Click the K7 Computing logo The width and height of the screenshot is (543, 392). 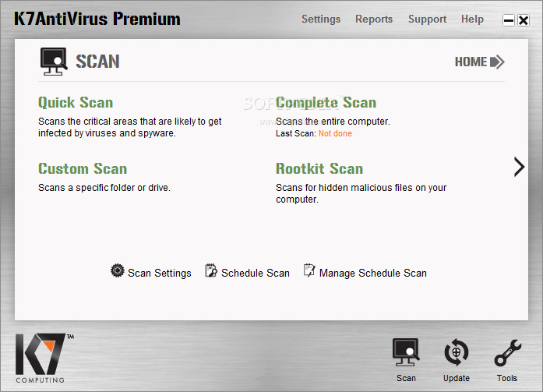[x=44, y=358]
